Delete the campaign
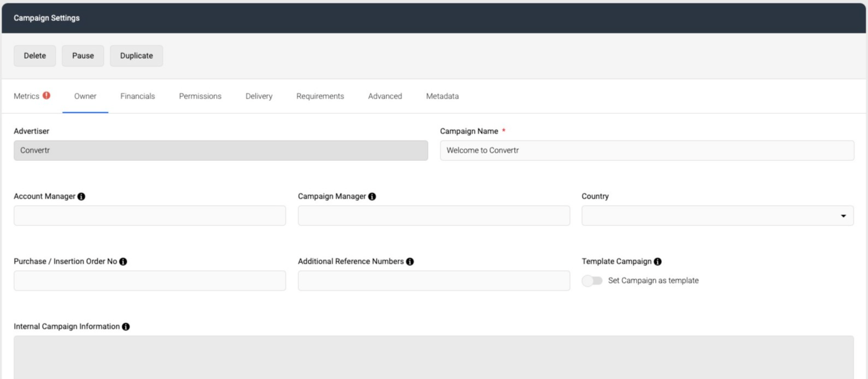Viewport: 868px width, 379px height. 35,56
